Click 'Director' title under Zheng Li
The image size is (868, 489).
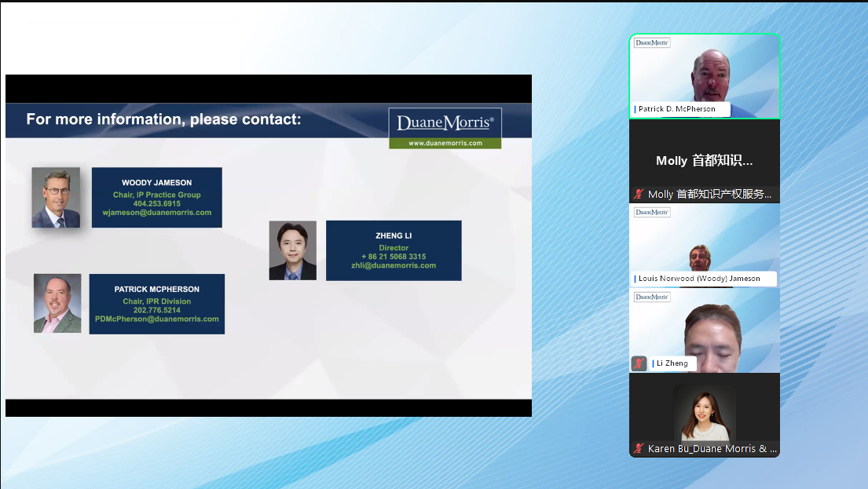point(394,248)
